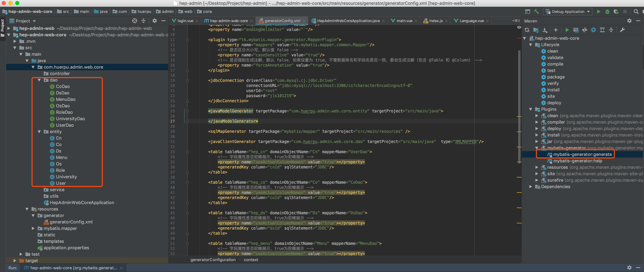Screen dimensions: 644x272
Task: Click Locate target icon in Project panel
Action: click(x=134, y=21)
